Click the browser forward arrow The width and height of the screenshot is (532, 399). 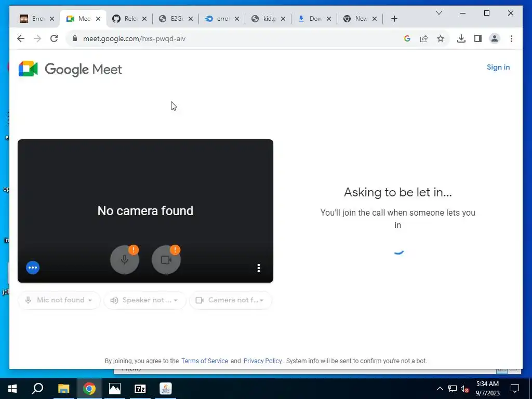(37, 38)
